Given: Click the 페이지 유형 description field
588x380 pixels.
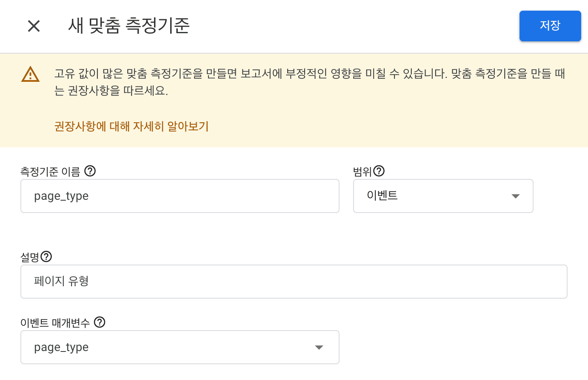Looking at the screenshot, I should [294, 281].
